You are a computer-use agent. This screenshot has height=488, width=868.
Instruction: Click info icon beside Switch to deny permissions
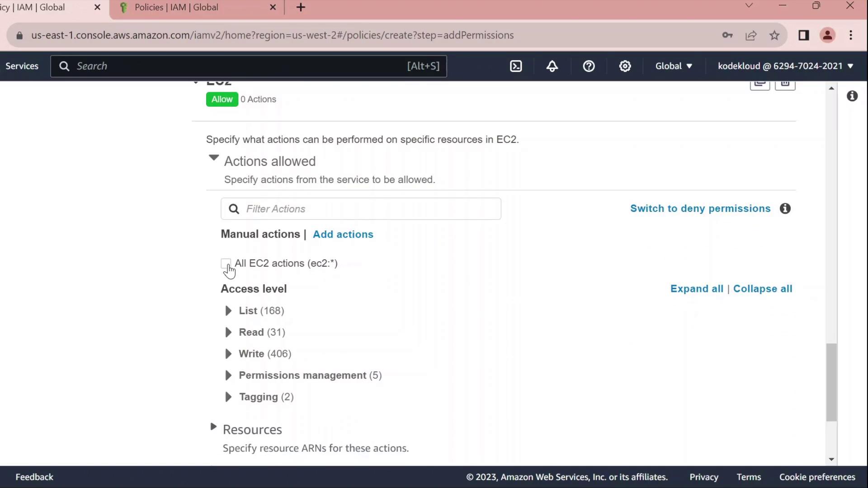tap(785, 208)
